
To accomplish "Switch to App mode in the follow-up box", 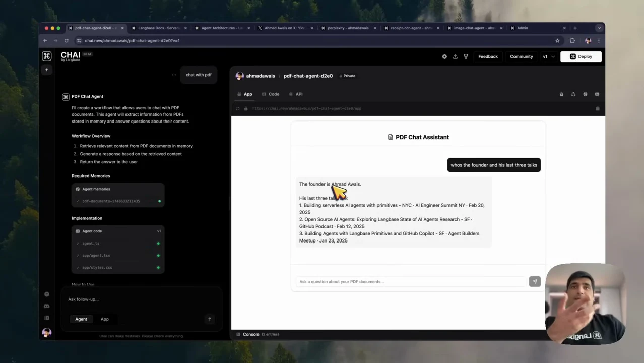I will [x=105, y=319].
